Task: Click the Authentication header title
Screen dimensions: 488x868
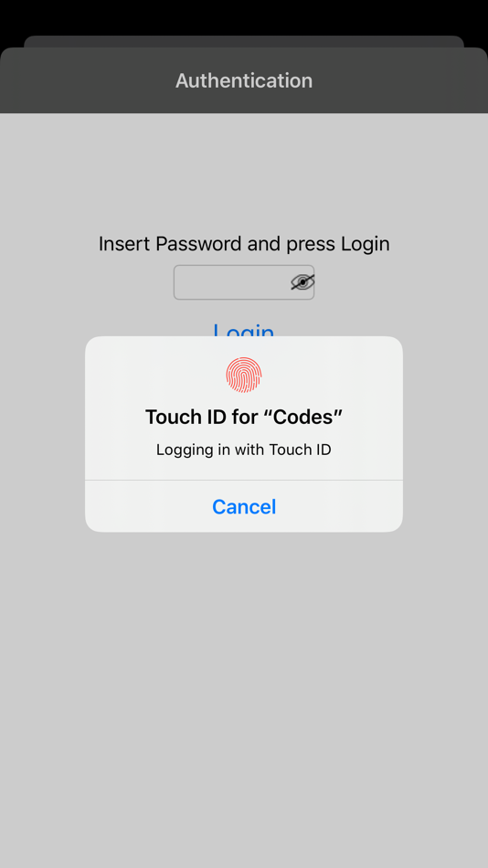Action: (x=244, y=80)
